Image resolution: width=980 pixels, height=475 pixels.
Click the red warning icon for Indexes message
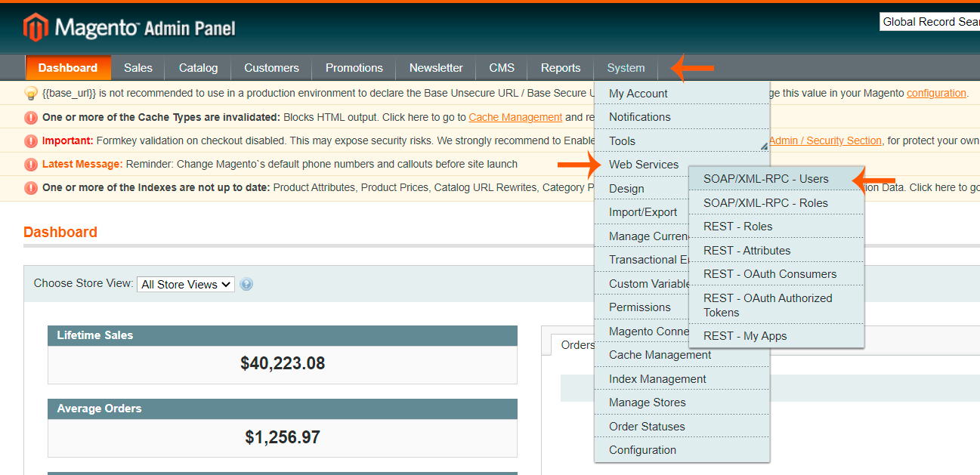tap(31, 188)
